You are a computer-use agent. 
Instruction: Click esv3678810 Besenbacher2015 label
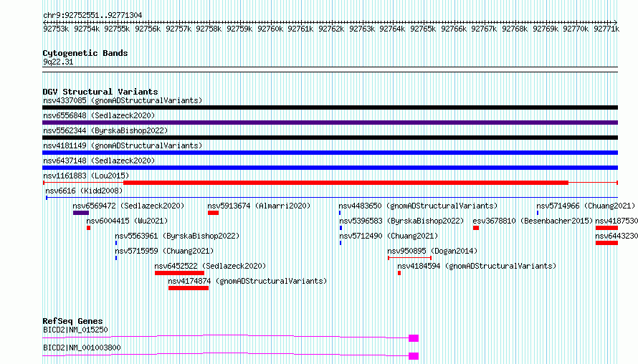(x=533, y=221)
